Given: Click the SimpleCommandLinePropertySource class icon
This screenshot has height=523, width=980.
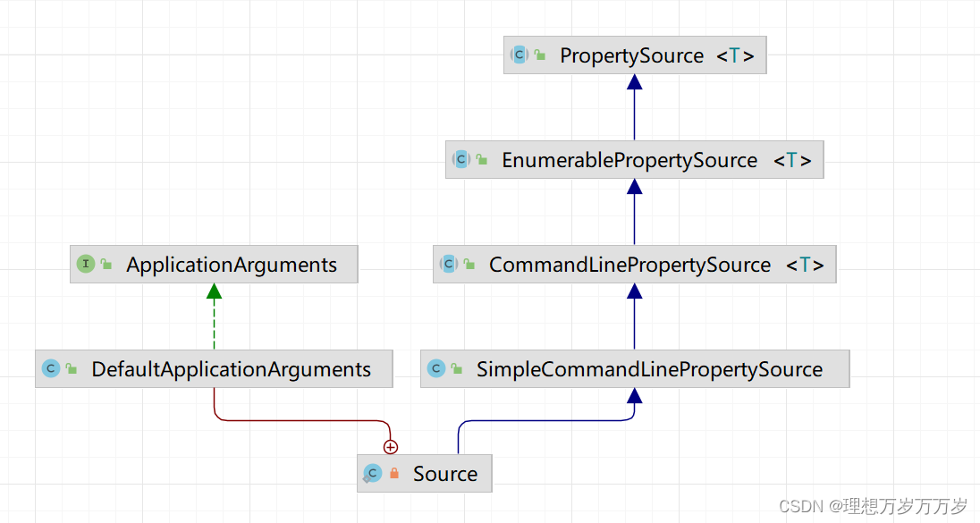Looking at the screenshot, I should coord(436,368).
